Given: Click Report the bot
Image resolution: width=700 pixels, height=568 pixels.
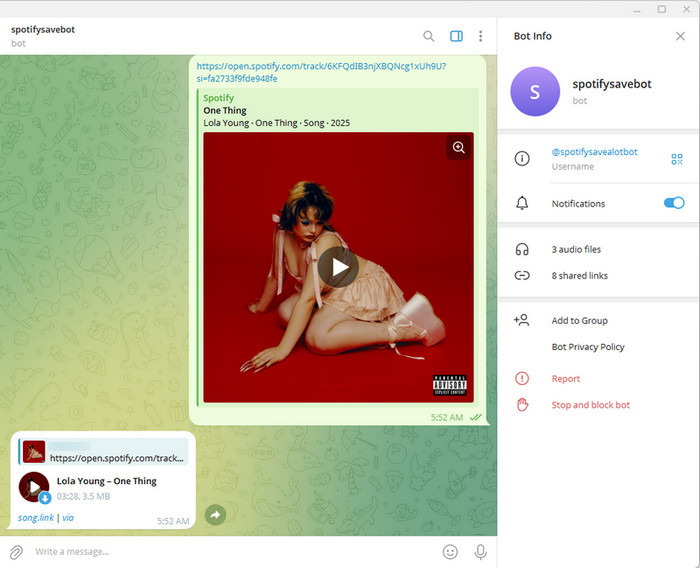Looking at the screenshot, I should [x=565, y=379].
